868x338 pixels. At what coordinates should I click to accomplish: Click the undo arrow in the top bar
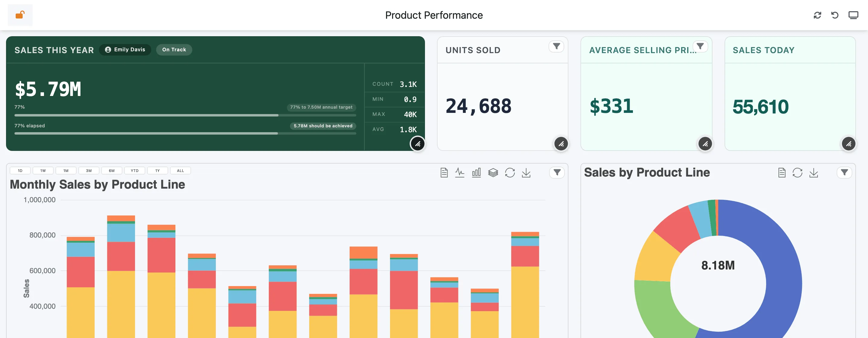point(835,15)
